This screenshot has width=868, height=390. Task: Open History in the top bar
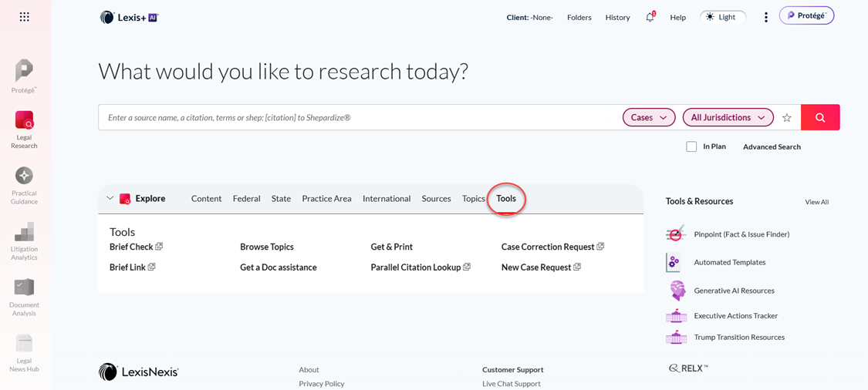618,17
